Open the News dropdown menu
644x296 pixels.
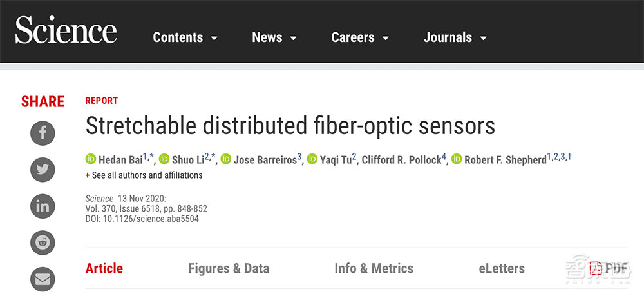274,37
